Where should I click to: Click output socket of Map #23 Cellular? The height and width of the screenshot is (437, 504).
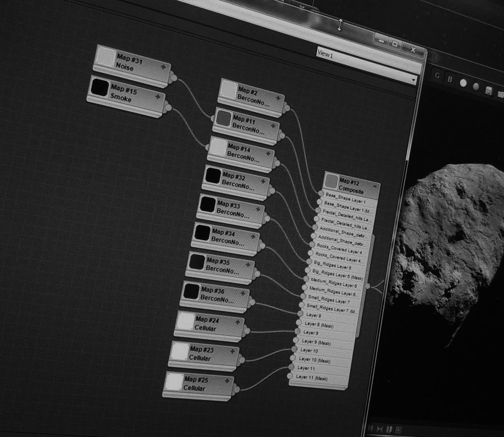241,360
